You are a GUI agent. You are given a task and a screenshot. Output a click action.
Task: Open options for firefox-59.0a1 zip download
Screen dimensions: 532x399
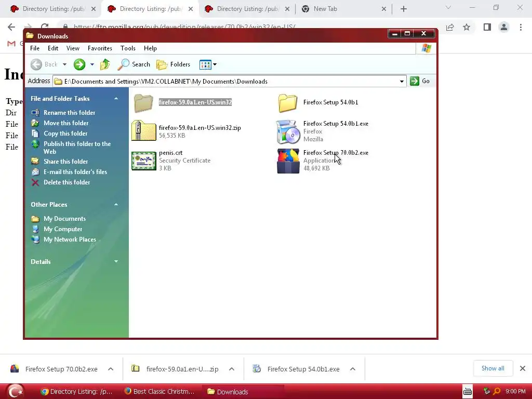[x=232, y=369]
